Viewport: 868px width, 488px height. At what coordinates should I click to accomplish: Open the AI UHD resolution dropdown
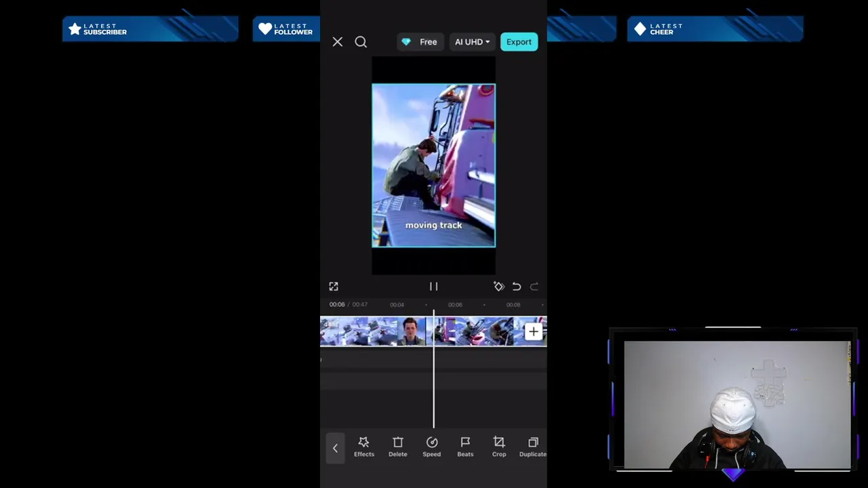tap(472, 42)
